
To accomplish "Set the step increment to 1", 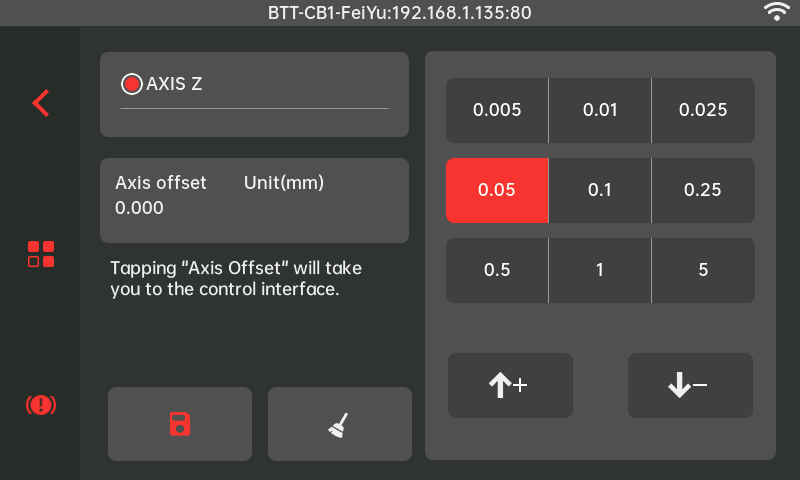I will 600,270.
